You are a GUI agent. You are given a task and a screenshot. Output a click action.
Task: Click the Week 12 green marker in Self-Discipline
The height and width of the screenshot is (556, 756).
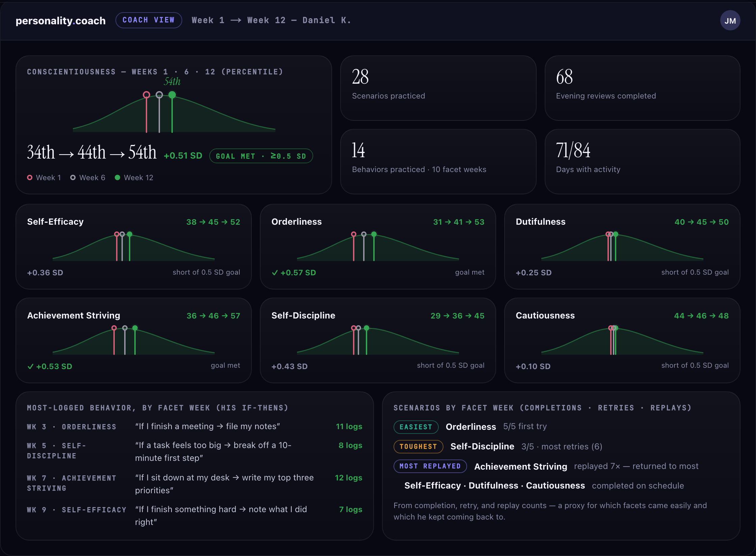[x=367, y=328]
